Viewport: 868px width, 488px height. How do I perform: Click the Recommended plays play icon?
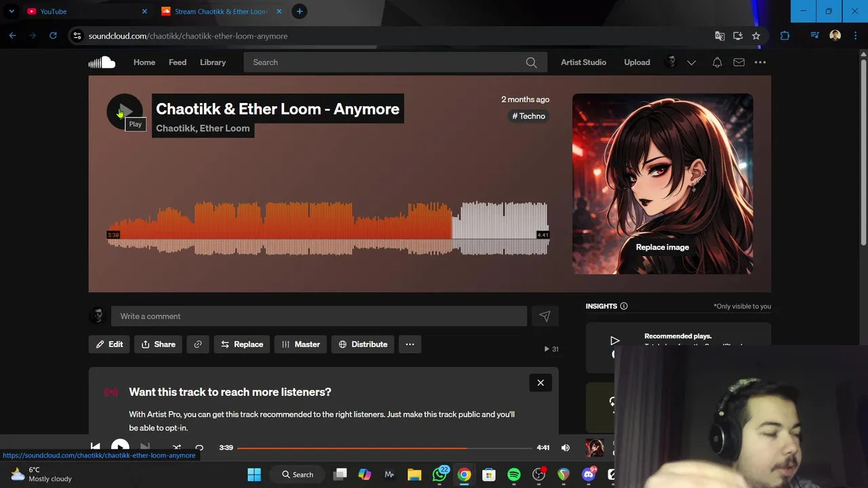point(614,341)
